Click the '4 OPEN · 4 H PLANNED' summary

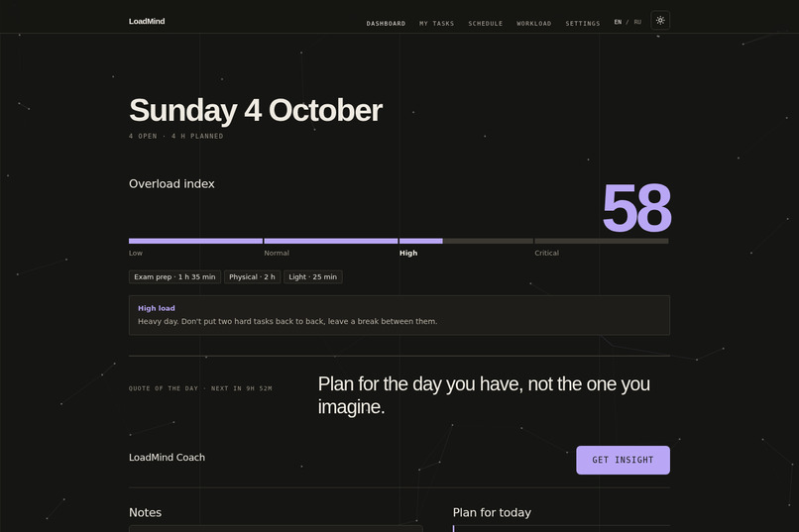176,137
